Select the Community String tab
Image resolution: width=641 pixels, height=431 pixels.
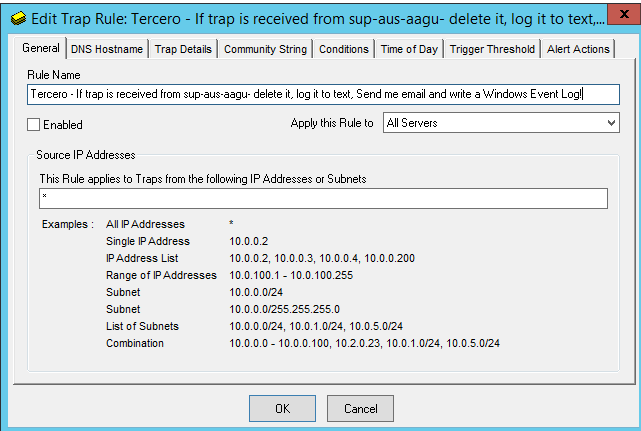266,50
